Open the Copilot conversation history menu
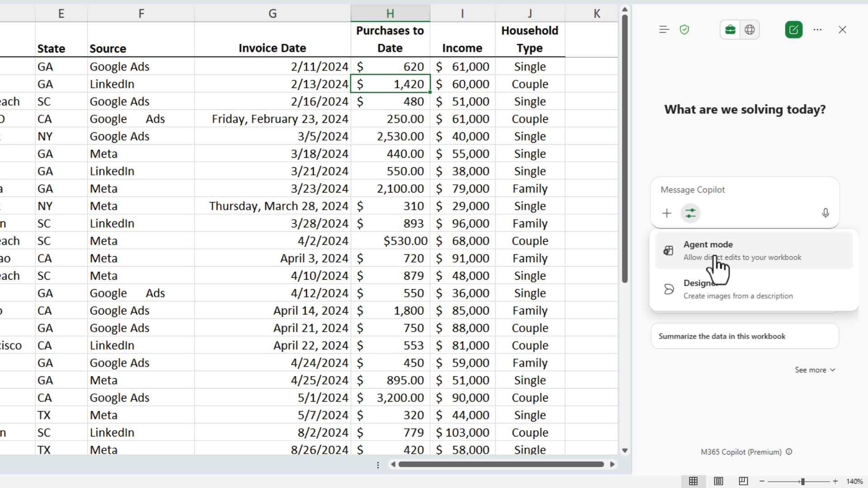Image resolution: width=868 pixels, height=488 pixels. pos(664,29)
